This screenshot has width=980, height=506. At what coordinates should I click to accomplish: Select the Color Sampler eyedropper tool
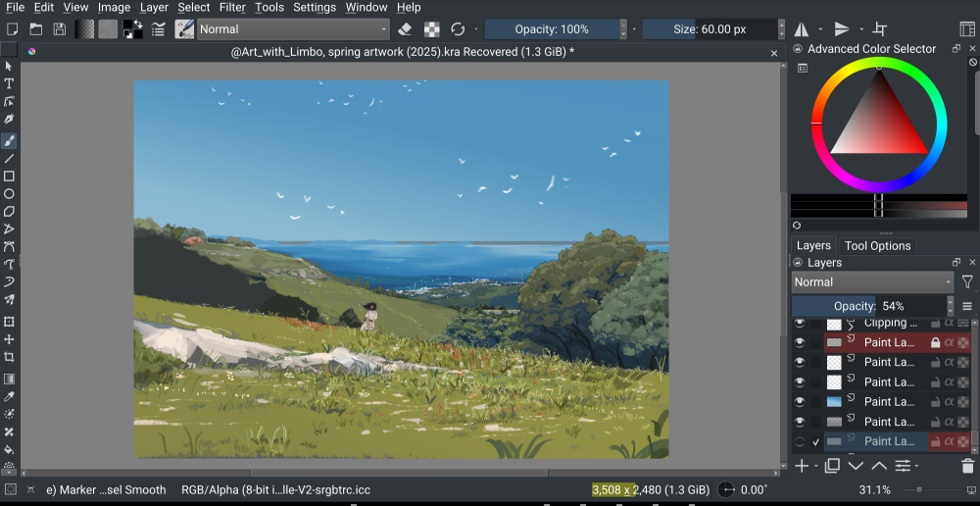9,396
